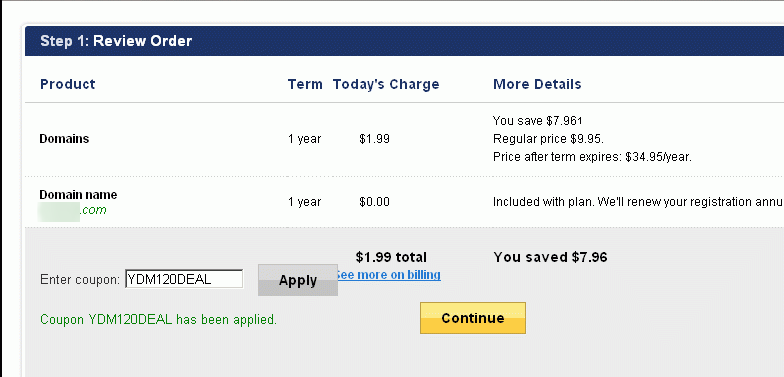Click the Step 1: Review Order header
The height and width of the screenshot is (377, 784).
(116, 41)
